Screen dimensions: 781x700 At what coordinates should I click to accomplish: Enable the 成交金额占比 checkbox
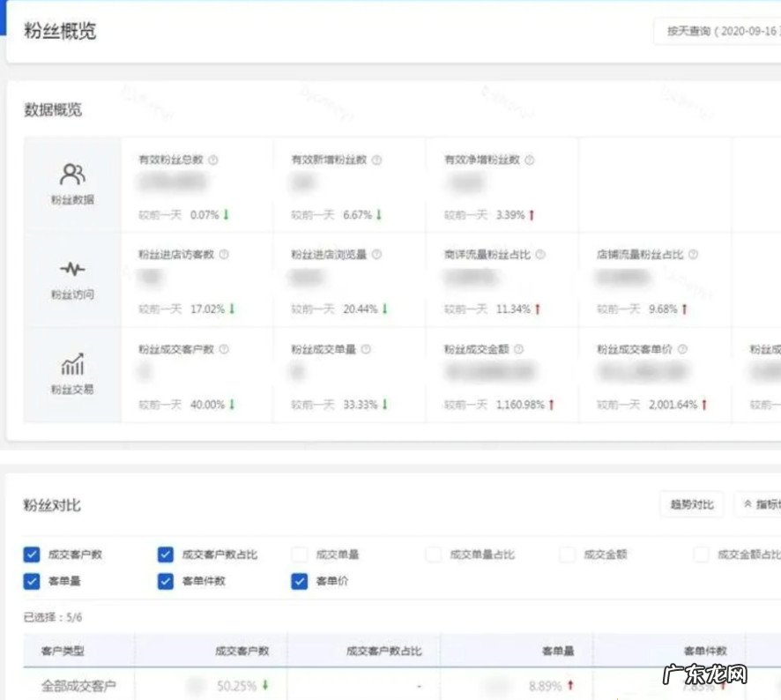coord(702,555)
